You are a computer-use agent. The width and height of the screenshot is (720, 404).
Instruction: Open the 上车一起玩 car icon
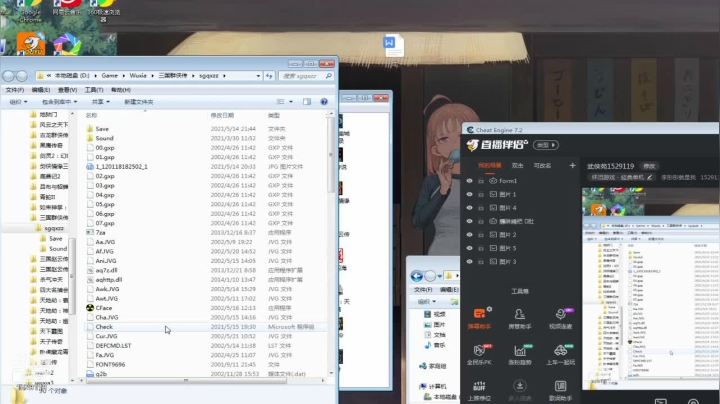point(560,350)
